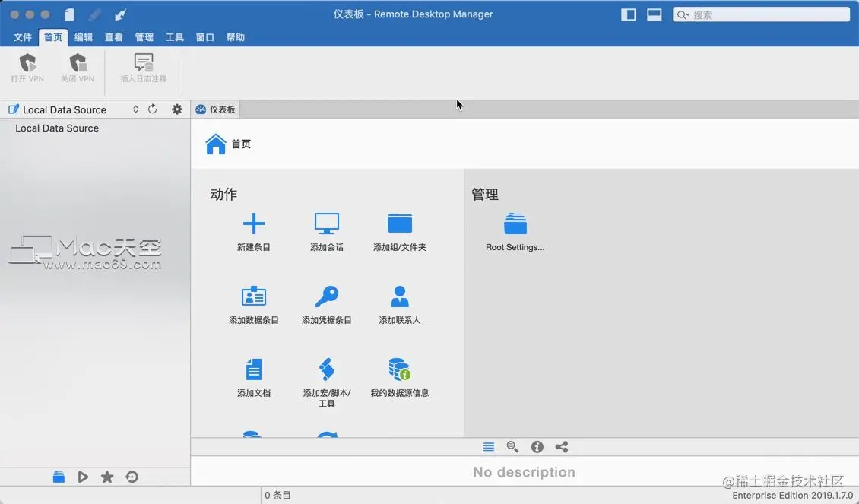Click the magnifier search icon in details bar

513,447
